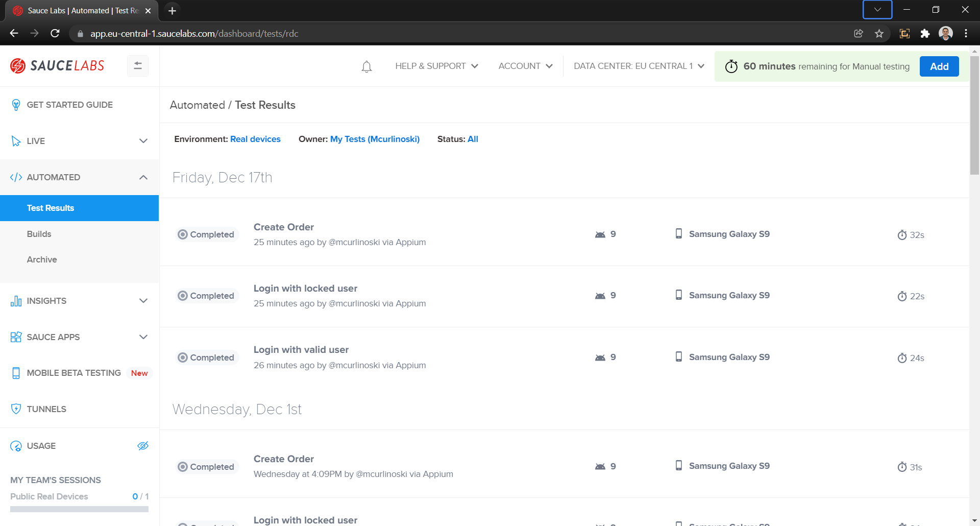
Task: Click the Tunnels shield icon
Action: tap(16, 409)
